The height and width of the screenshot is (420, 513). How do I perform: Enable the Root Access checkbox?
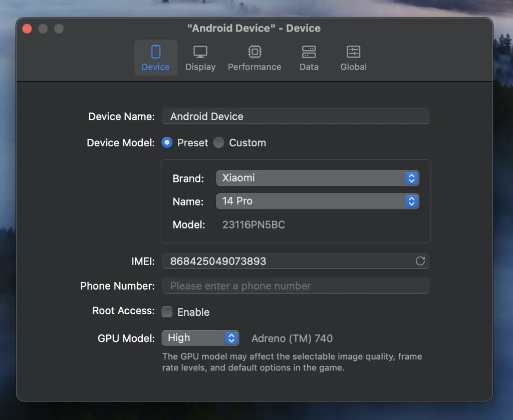pyautogui.click(x=167, y=312)
